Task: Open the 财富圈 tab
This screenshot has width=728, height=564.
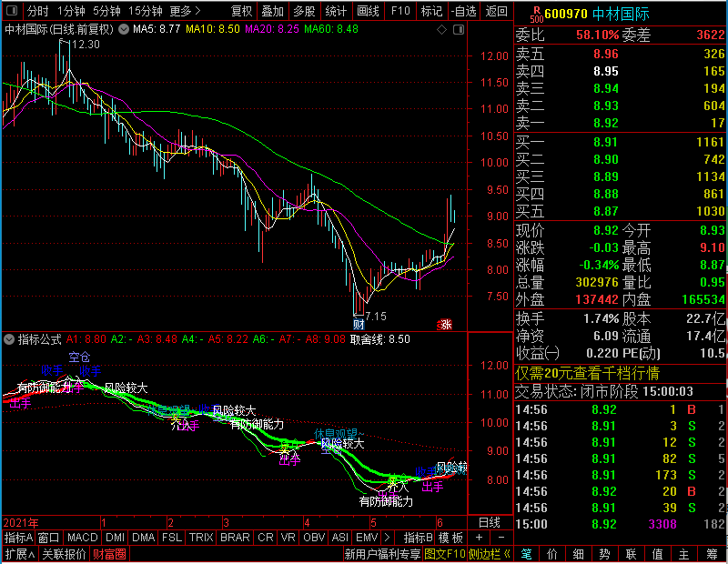Action: (109, 554)
